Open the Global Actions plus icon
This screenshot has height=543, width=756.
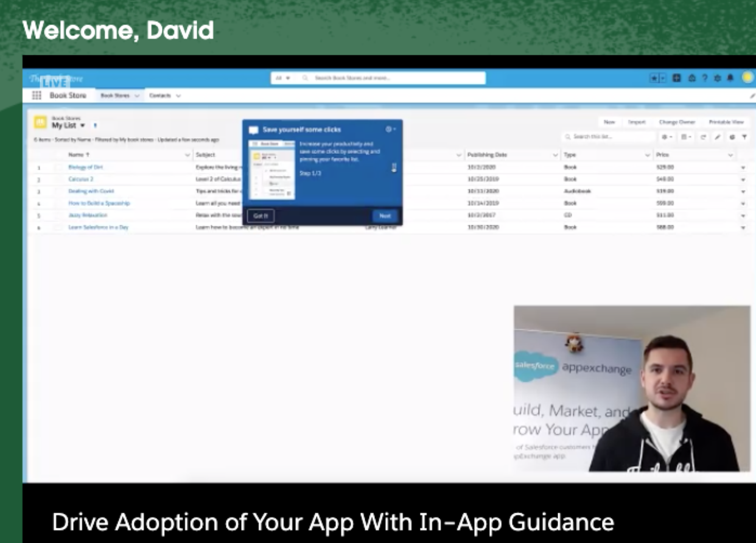click(x=677, y=78)
